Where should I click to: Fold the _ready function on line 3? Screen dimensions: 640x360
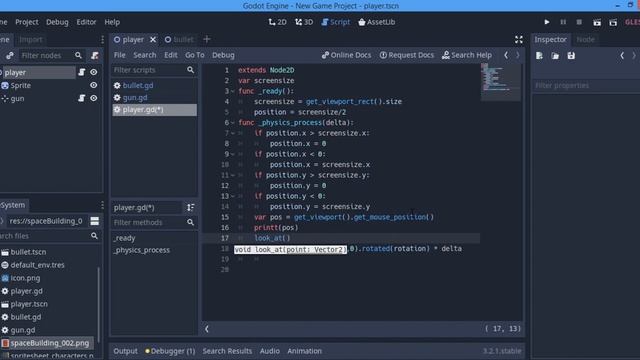tap(233, 91)
